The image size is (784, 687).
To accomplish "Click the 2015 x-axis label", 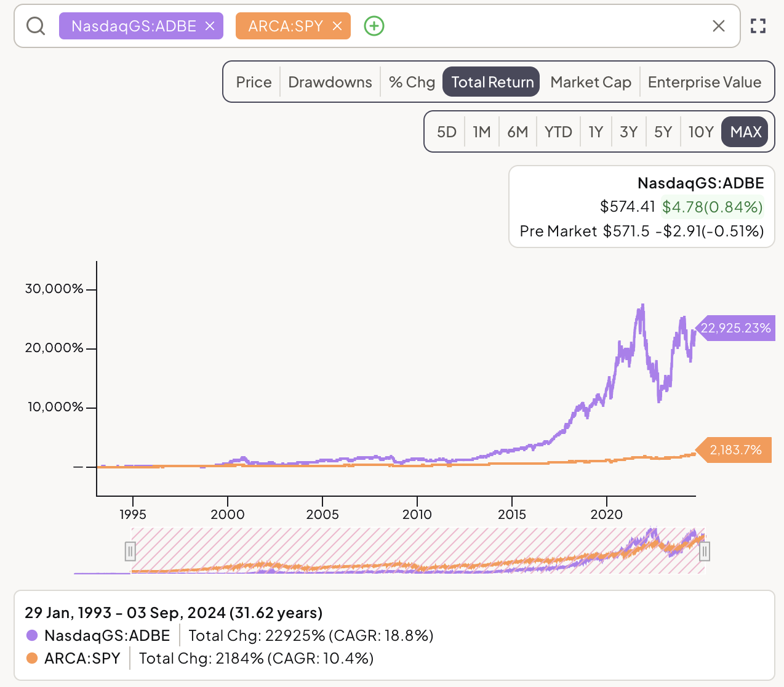I will coord(512,515).
